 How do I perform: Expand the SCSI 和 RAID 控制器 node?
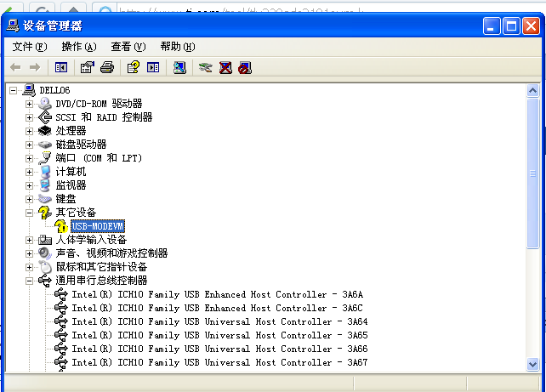coord(29,117)
